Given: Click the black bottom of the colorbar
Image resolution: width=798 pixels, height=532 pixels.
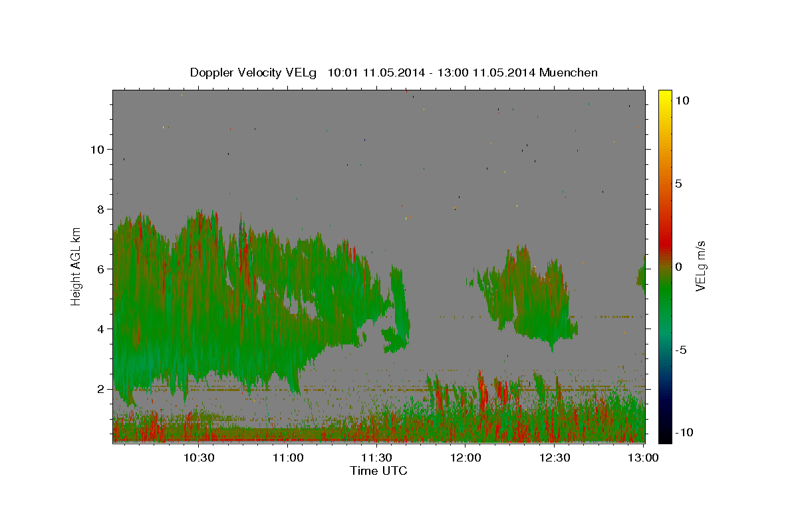Looking at the screenshot, I should click(665, 436).
